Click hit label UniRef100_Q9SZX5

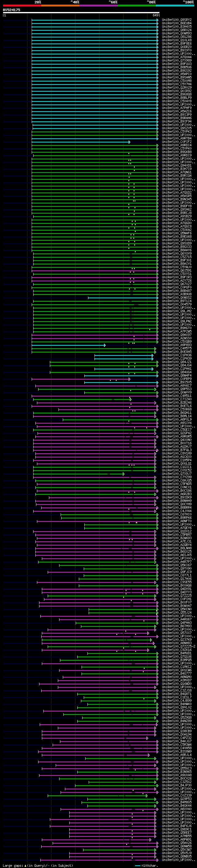[176, 128]
